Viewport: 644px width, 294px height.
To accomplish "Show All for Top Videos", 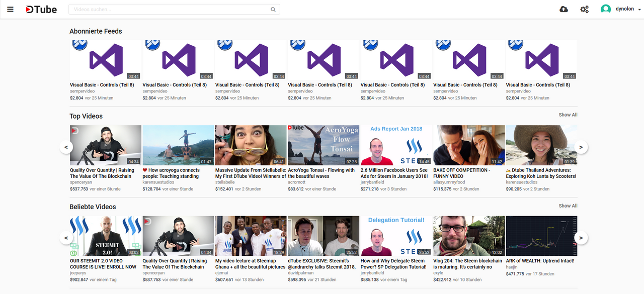I will coord(568,115).
